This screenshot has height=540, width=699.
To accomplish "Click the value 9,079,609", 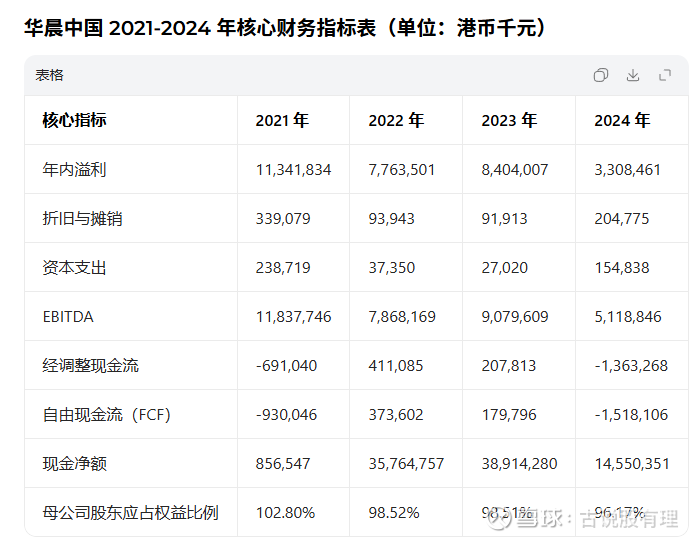I will point(514,317).
